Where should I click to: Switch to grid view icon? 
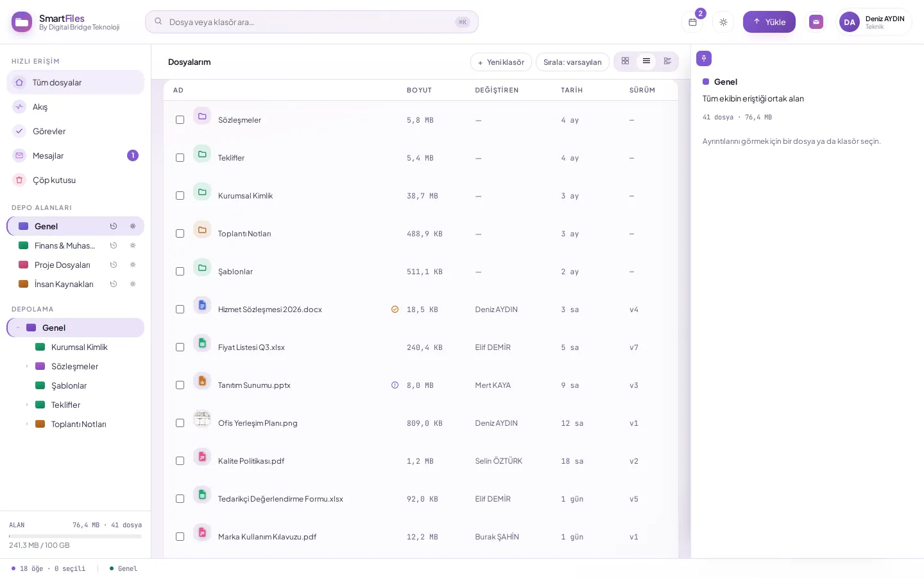625,61
